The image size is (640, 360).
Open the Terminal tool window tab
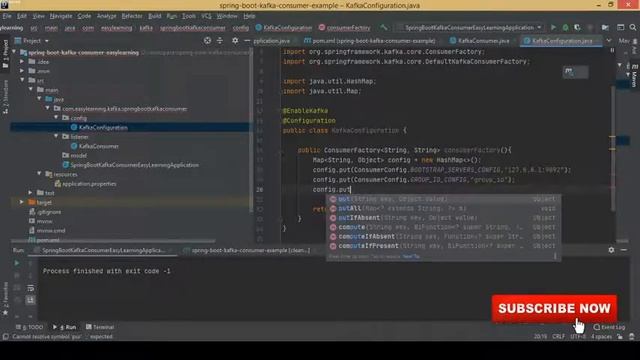point(100,327)
